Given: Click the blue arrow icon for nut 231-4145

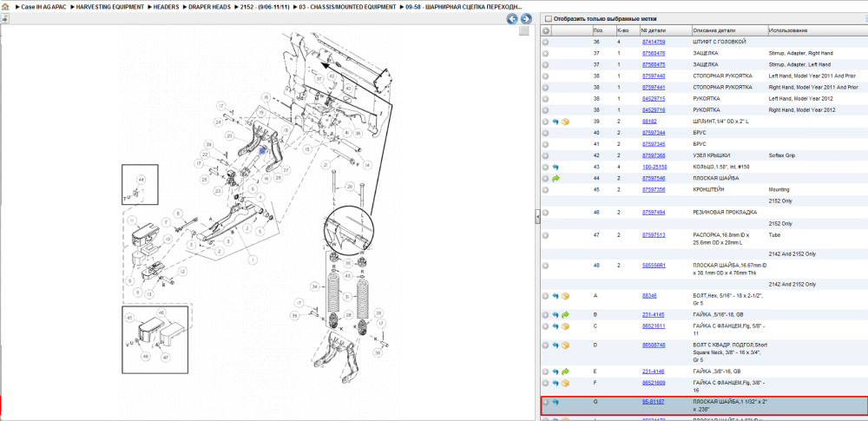Looking at the screenshot, I should click(x=556, y=314).
